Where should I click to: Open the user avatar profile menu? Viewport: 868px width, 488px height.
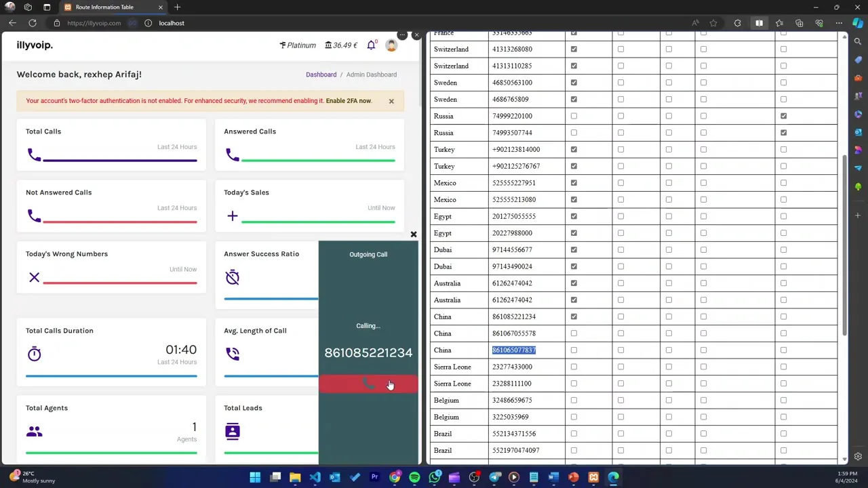click(x=391, y=45)
